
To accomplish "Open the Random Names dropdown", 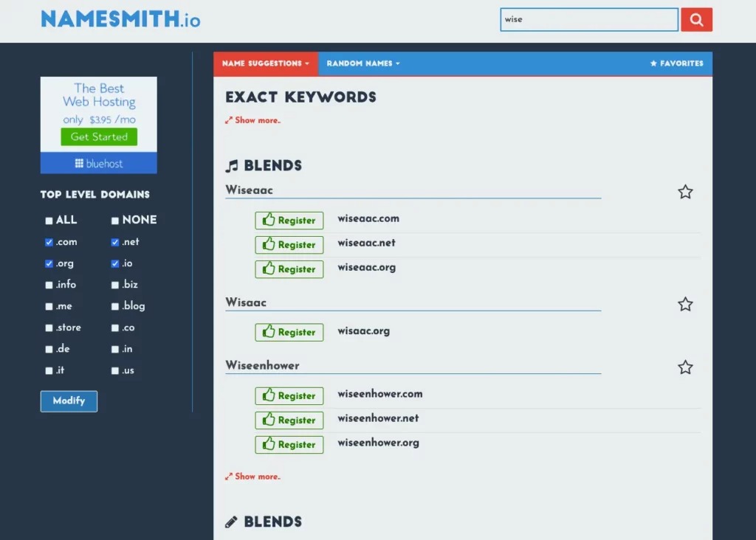I will click(362, 63).
